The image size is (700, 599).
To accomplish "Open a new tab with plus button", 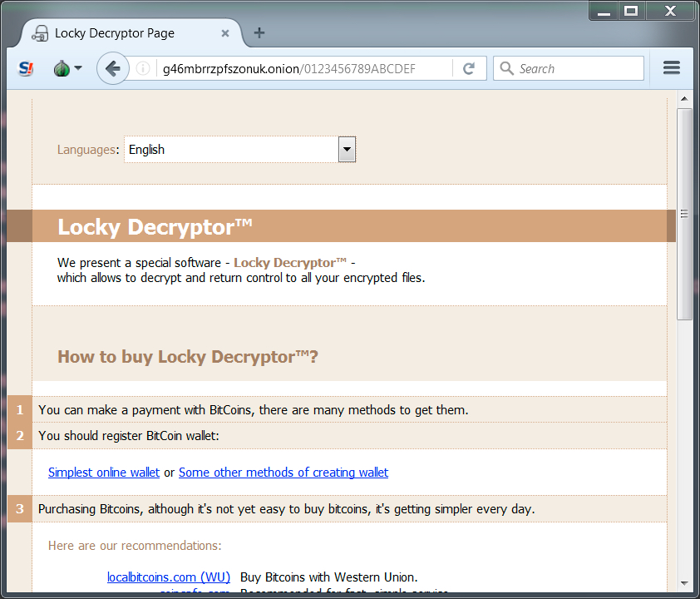I will 259,32.
